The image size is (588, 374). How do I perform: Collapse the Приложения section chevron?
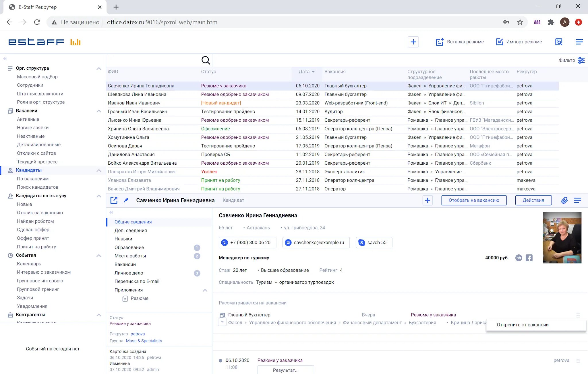click(205, 290)
